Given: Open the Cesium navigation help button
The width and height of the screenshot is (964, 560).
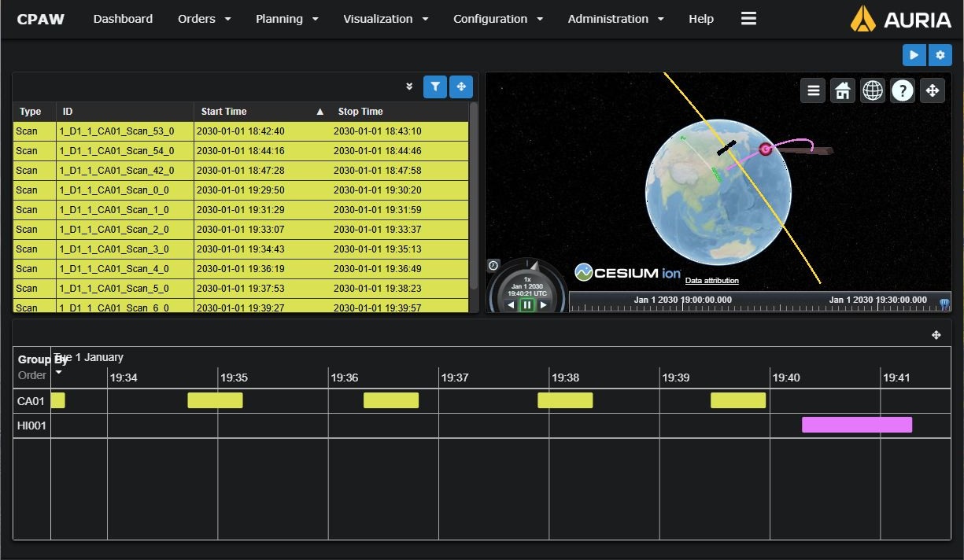Looking at the screenshot, I should coord(903,90).
